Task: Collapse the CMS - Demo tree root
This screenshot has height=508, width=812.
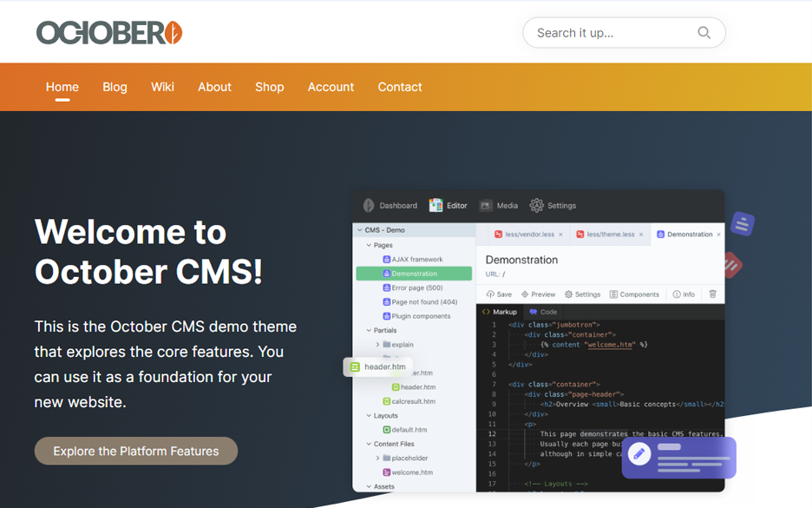Action: pos(360,230)
